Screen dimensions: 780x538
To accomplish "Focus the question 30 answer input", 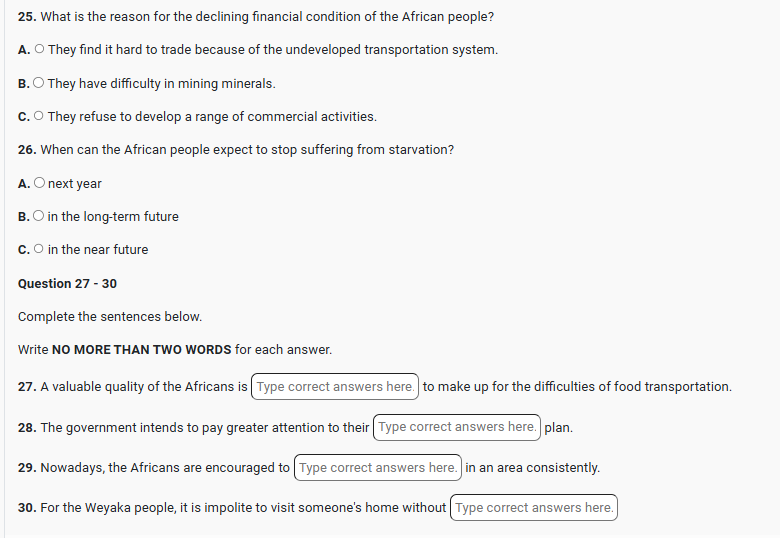I will 534,507.
